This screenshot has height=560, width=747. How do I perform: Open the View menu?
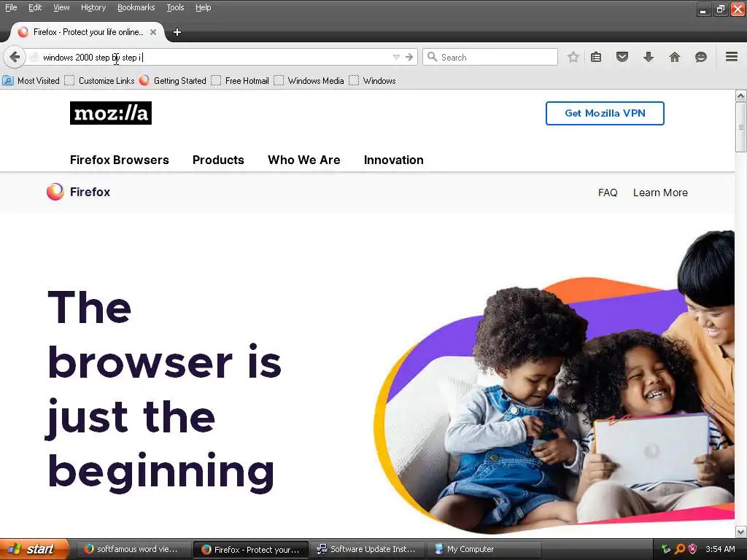point(61,7)
